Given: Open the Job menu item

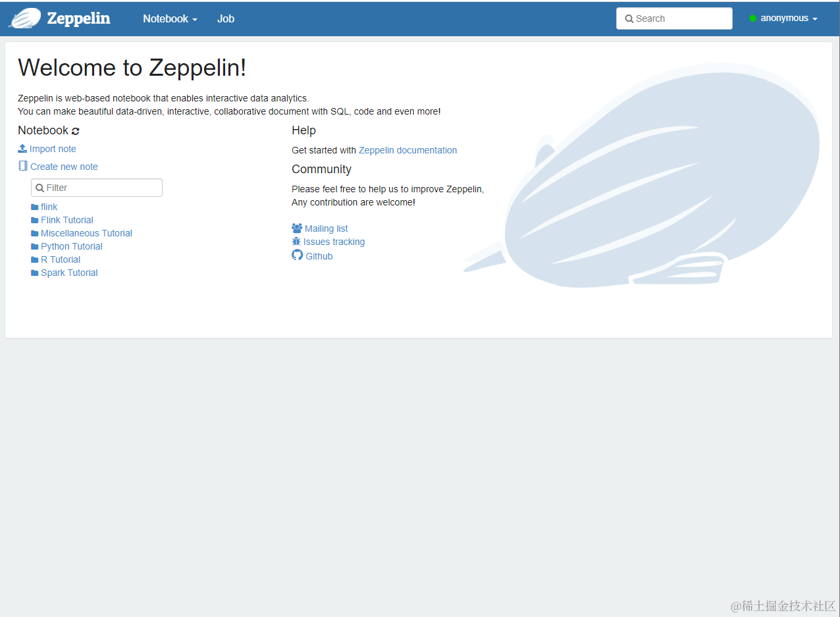Looking at the screenshot, I should coord(226,18).
